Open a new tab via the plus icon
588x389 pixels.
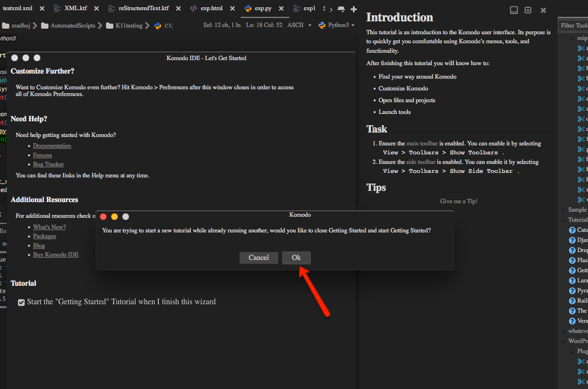353,8
